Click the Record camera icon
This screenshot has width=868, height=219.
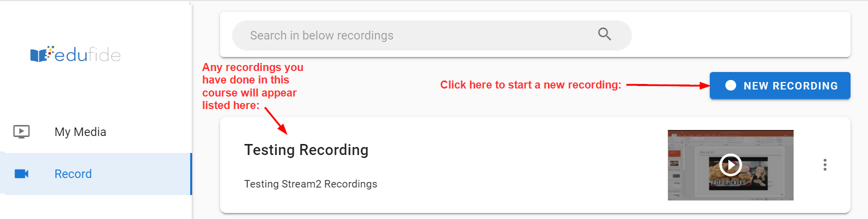(21, 173)
